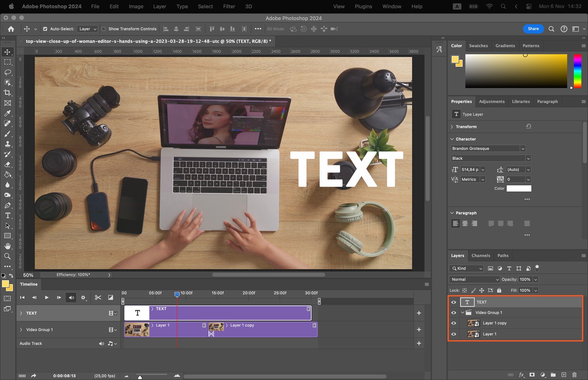Uncheck the Auto-Select checkbox
Viewport: 588px width, 380px height.
(45, 29)
